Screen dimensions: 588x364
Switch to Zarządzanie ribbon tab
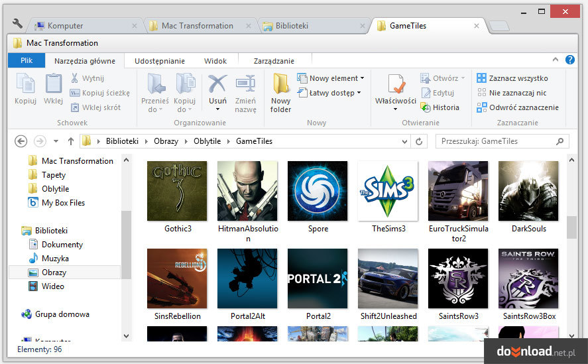click(274, 61)
